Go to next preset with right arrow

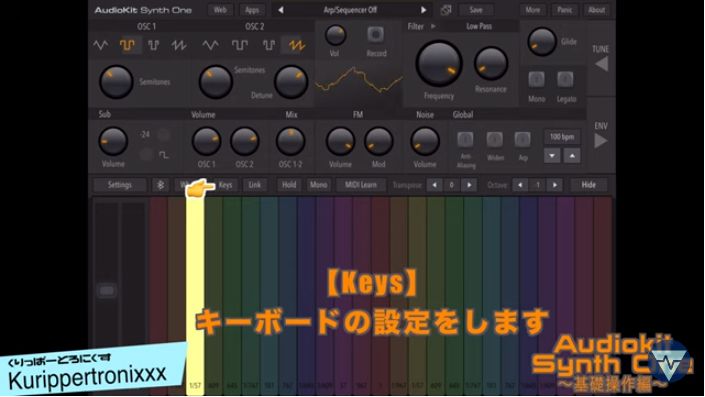click(424, 10)
